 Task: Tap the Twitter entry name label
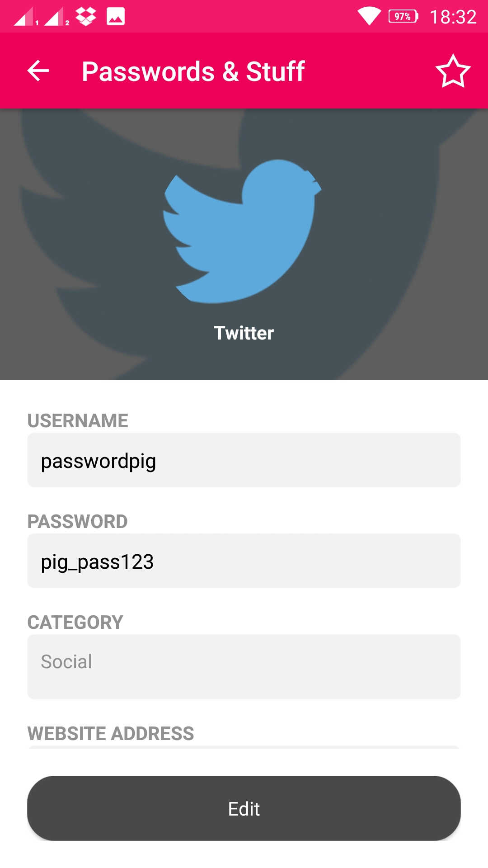(x=244, y=333)
